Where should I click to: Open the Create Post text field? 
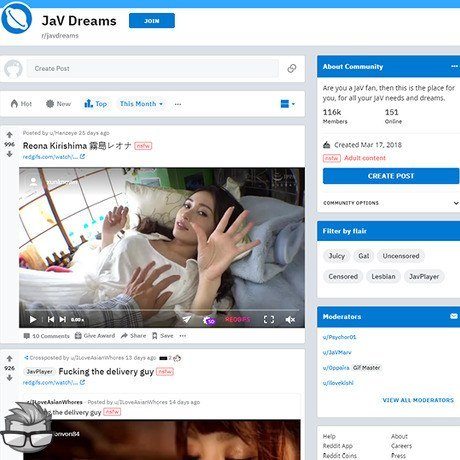[153, 68]
